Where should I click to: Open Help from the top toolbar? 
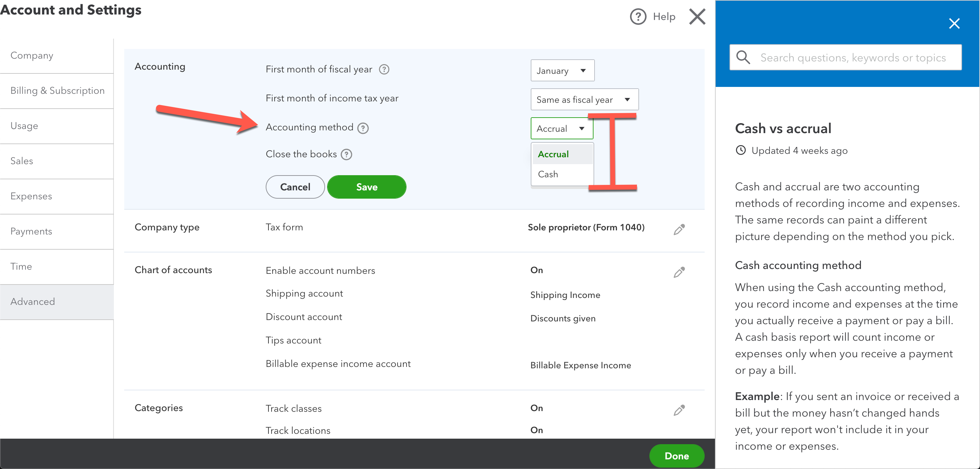tap(653, 16)
